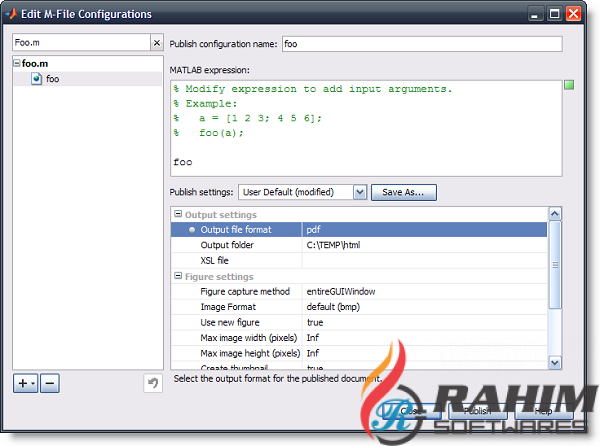The height and width of the screenshot is (446, 600).
Task: Click the green status indicator square
Action: tap(569, 86)
